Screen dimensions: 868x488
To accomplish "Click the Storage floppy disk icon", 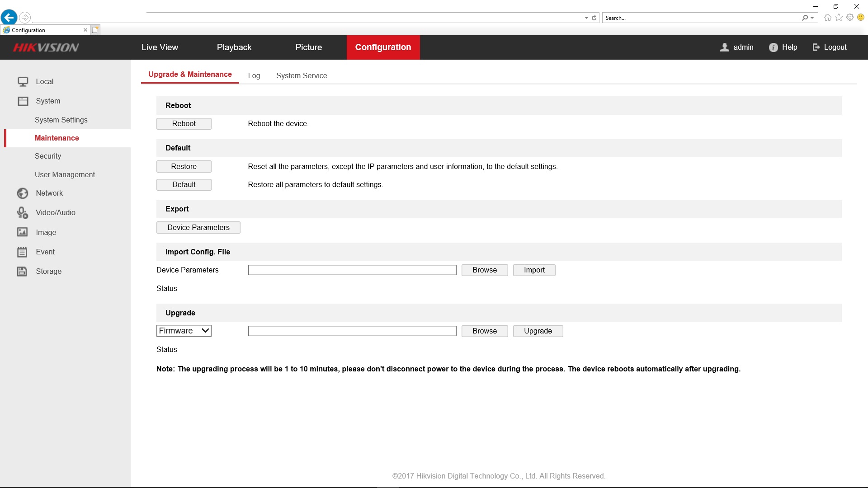I will 23,272.
